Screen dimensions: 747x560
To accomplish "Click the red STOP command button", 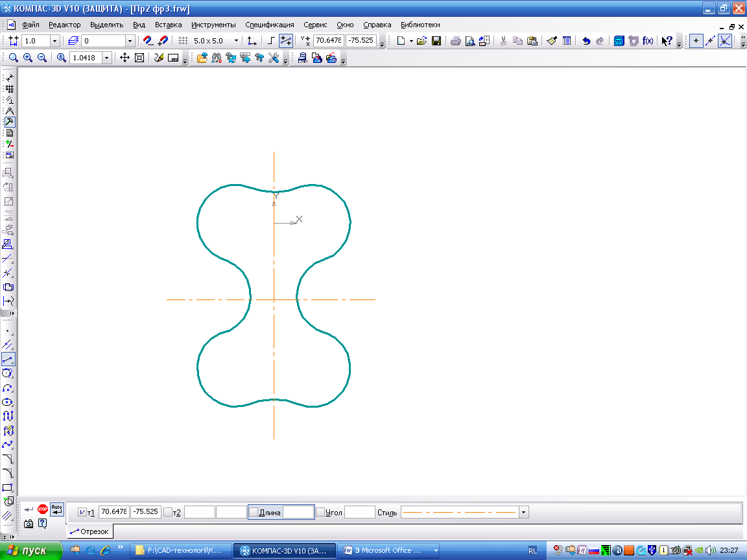I will pos(43,509).
